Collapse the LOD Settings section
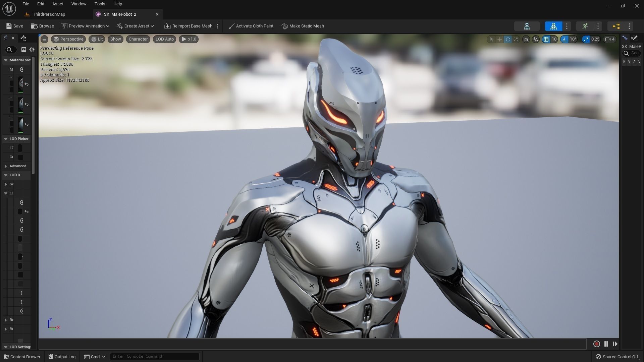The image size is (644, 362). click(x=6, y=347)
